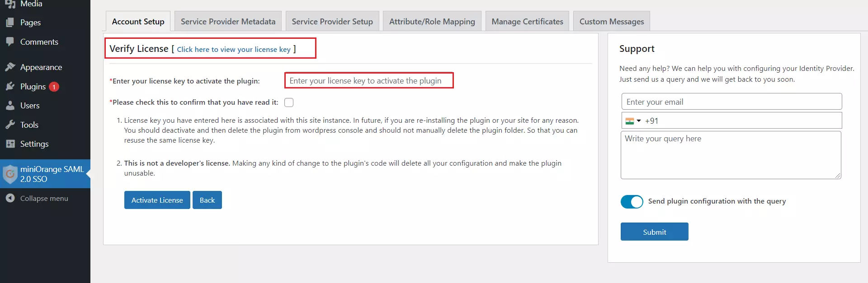Open the view your license key link
Image resolution: width=868 pixels, height=283 pixels.
(234, 49)
